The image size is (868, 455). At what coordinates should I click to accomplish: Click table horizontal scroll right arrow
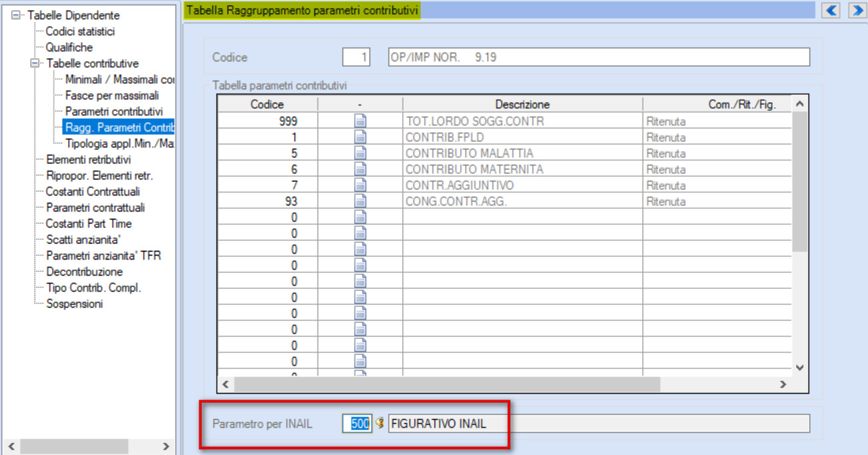click(x=783, y=384)
